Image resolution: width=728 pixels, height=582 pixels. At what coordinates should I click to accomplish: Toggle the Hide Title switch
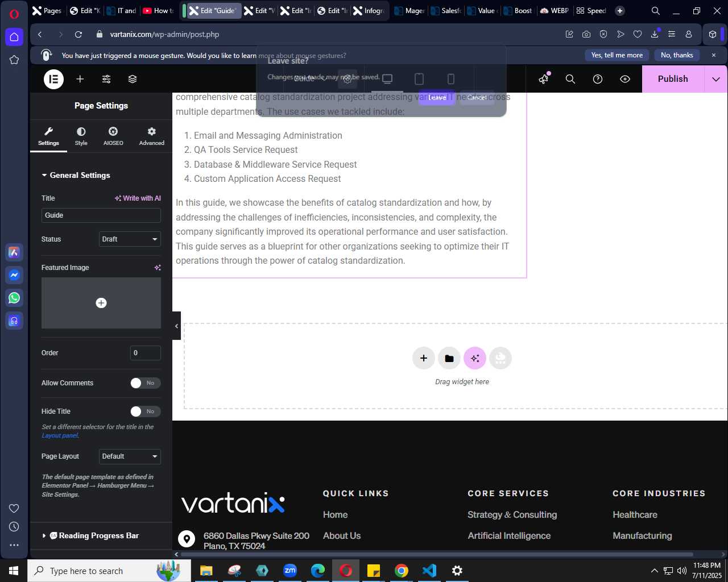(146, 411)
